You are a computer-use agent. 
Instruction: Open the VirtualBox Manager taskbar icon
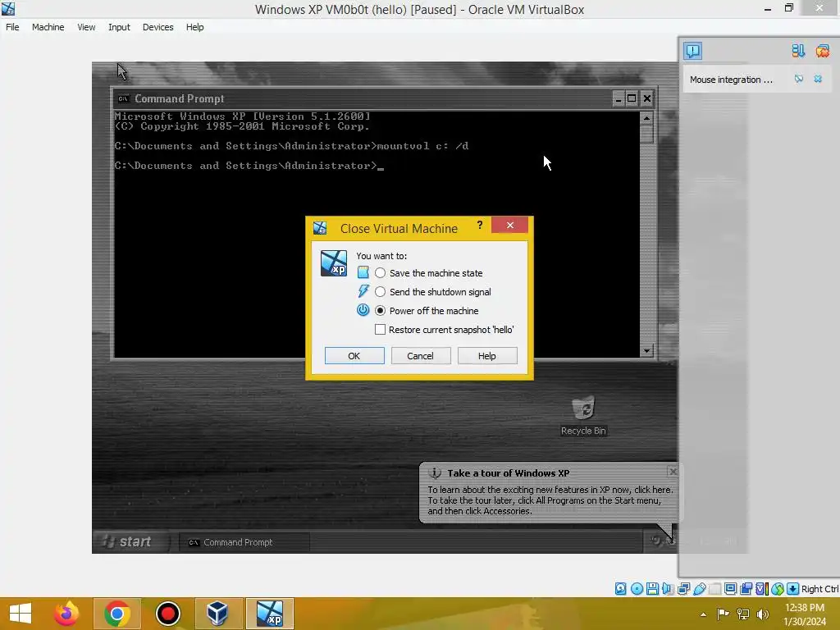(x=218, y=614)
